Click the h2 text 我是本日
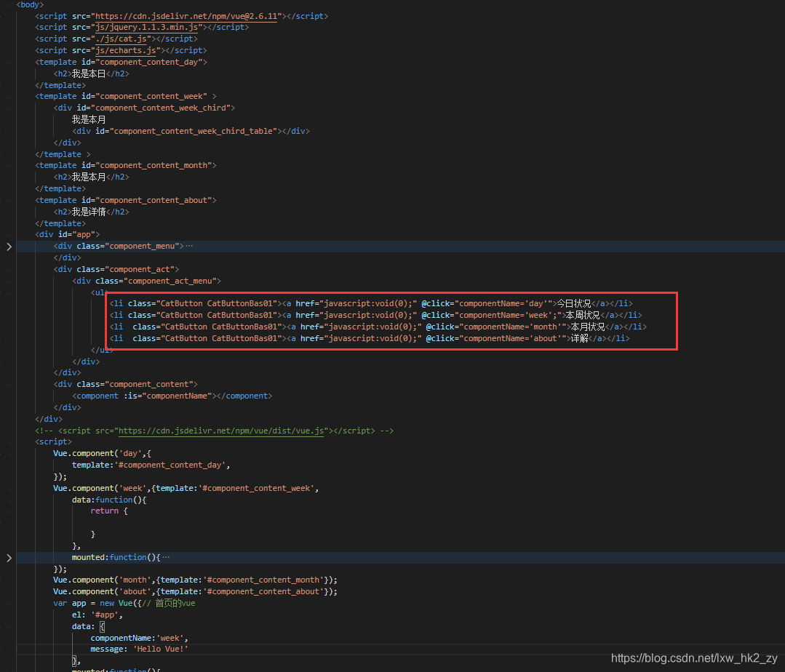The image size is (785, 672). click(x=89, y=73)
